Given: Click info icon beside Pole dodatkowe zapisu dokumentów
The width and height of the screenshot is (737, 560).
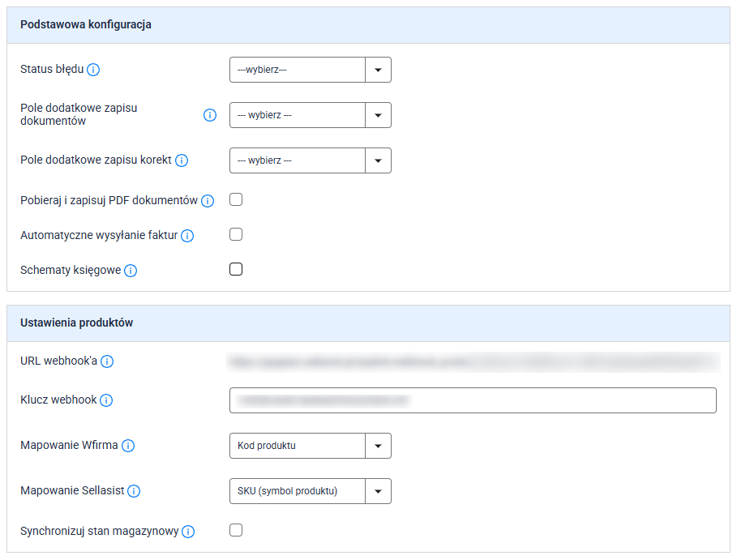Looking at the screenshot, I should [210, 115].
